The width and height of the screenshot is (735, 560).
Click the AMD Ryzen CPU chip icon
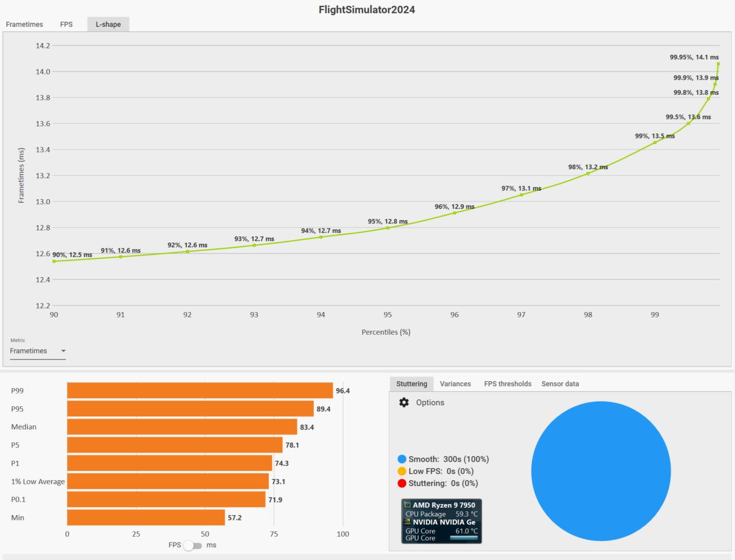tap(408, 505)
